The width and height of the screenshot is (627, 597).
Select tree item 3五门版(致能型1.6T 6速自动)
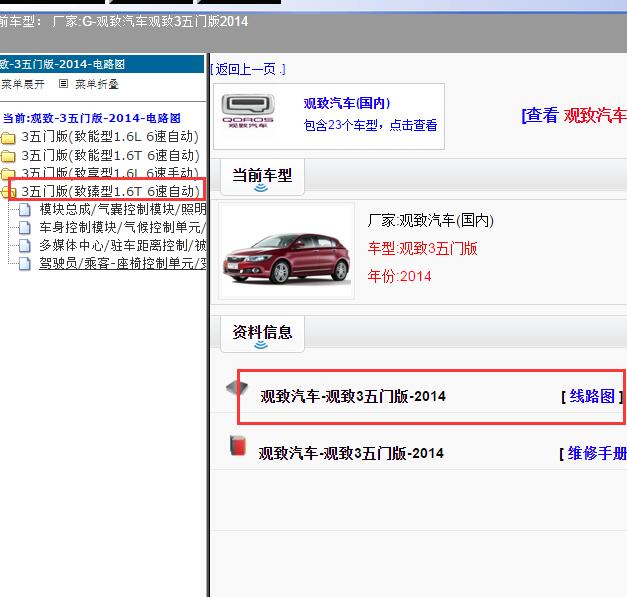[110, 155]
